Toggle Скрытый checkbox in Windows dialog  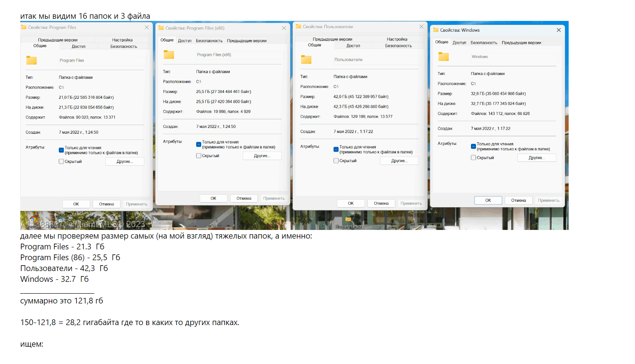click(x=473, y=157)
